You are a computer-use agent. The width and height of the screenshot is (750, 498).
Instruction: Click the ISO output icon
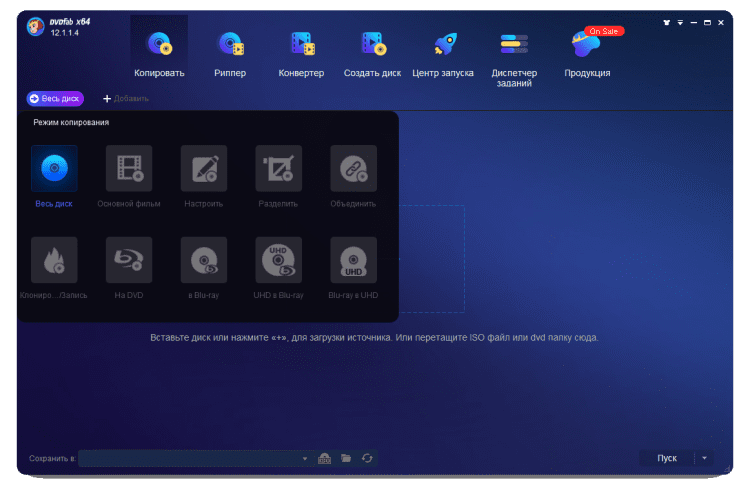(324, 458)
